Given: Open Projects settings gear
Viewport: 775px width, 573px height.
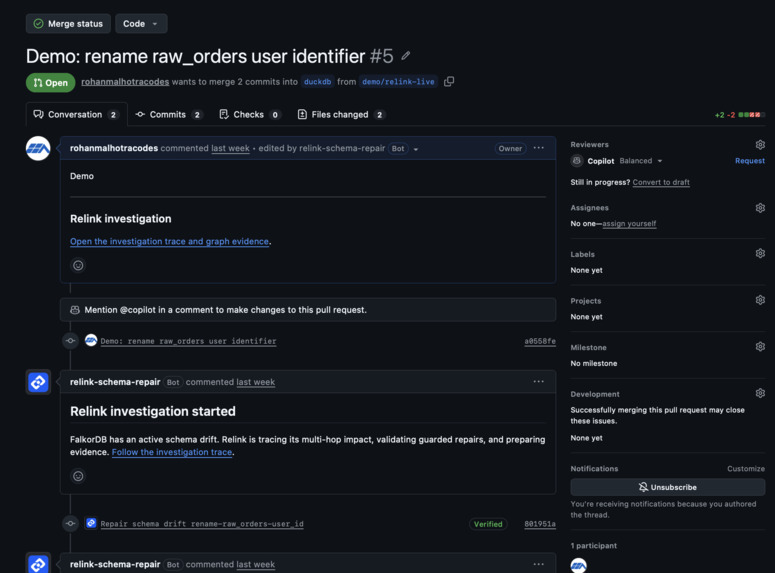Looking at the screenshot, I should pyautogui.click(x=760, y=300).
